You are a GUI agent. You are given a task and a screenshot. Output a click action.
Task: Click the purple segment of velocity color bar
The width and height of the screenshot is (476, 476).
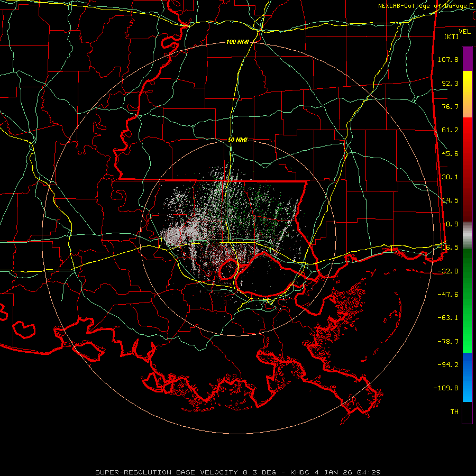[x=467, y=59]
